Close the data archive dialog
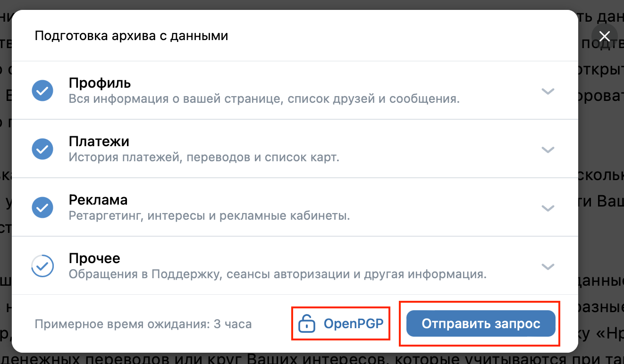The height and width of the screenshot is (364, 624). 604,36
